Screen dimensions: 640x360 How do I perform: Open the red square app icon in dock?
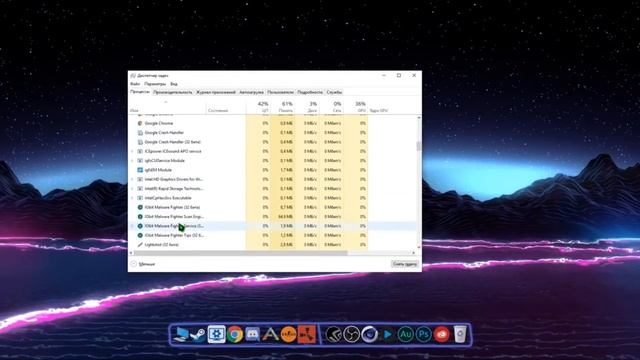(x=307, y=334)
